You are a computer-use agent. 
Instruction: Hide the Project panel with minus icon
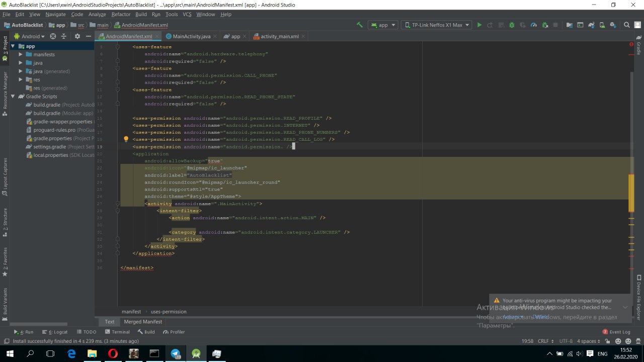tap(89, 36)
